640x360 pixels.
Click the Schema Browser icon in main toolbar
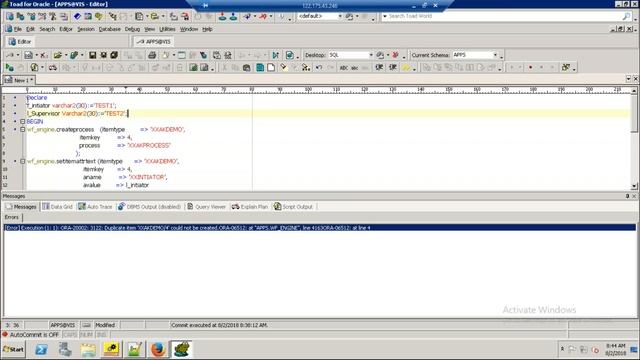coord(20,16)
